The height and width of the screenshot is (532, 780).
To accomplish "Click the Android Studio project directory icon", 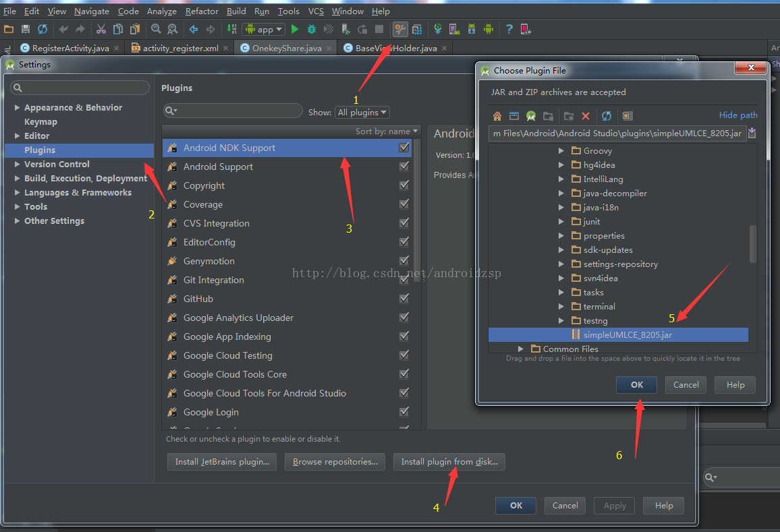I will pyautogui.click(x=531, y=116).
